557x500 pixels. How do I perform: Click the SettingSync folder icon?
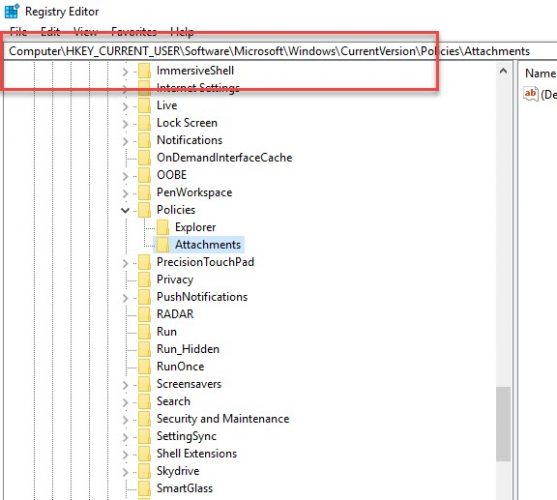pyautogui.click(x=144, y=436)
